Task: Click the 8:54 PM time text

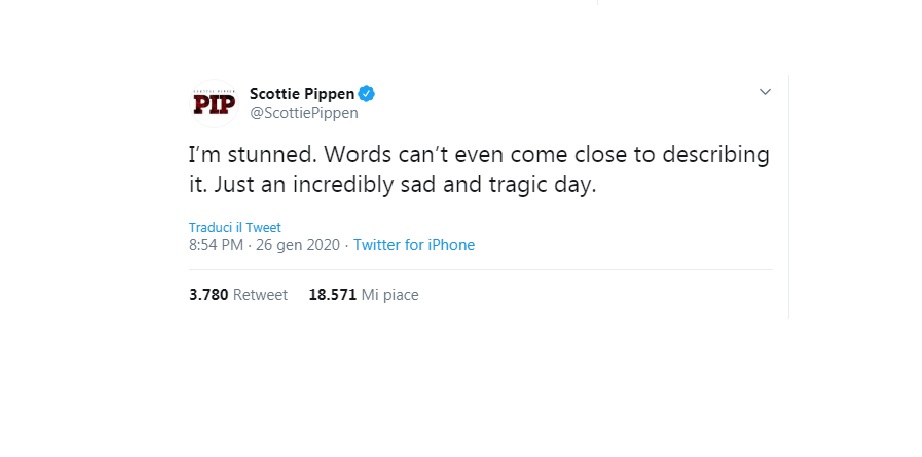Action: pos(216,245)
